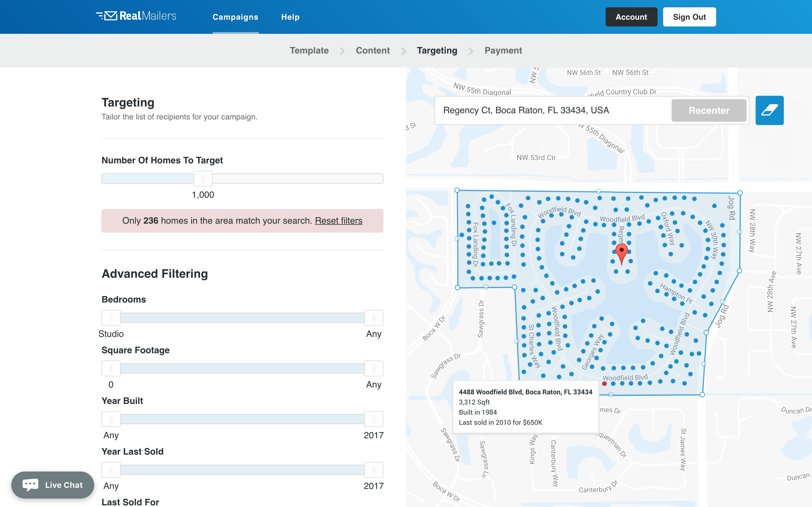Click the RealMailers envelope logo
This screenshot has width=812, height=507.
click(x=111, y=16)
